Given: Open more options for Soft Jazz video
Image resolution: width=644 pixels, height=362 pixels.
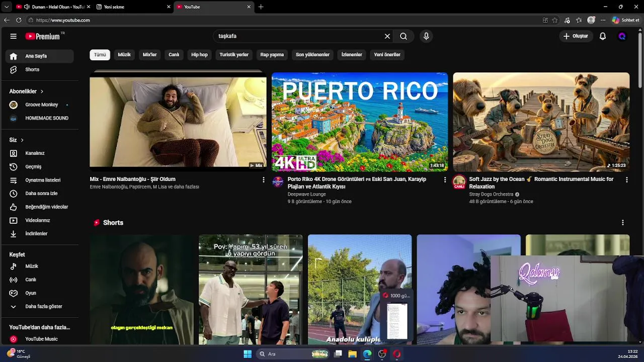Looking at the screenshot, I should coord(626,179).
